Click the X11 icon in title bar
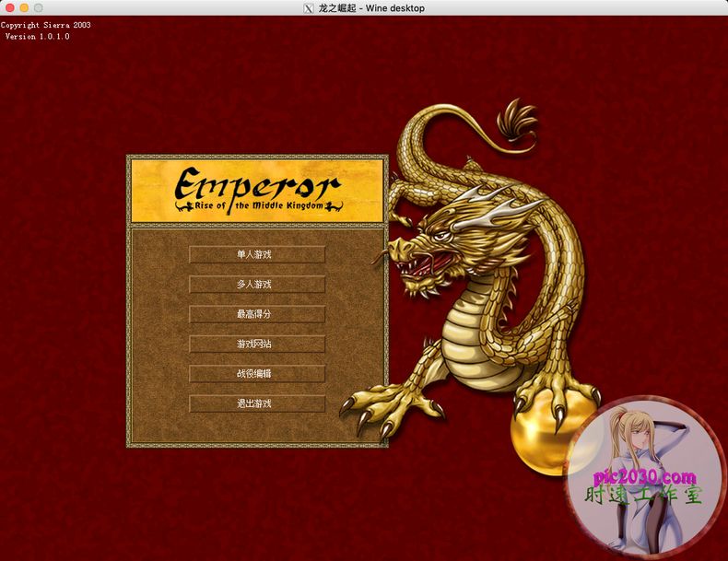728x561 pixels. tap(309, 8)
